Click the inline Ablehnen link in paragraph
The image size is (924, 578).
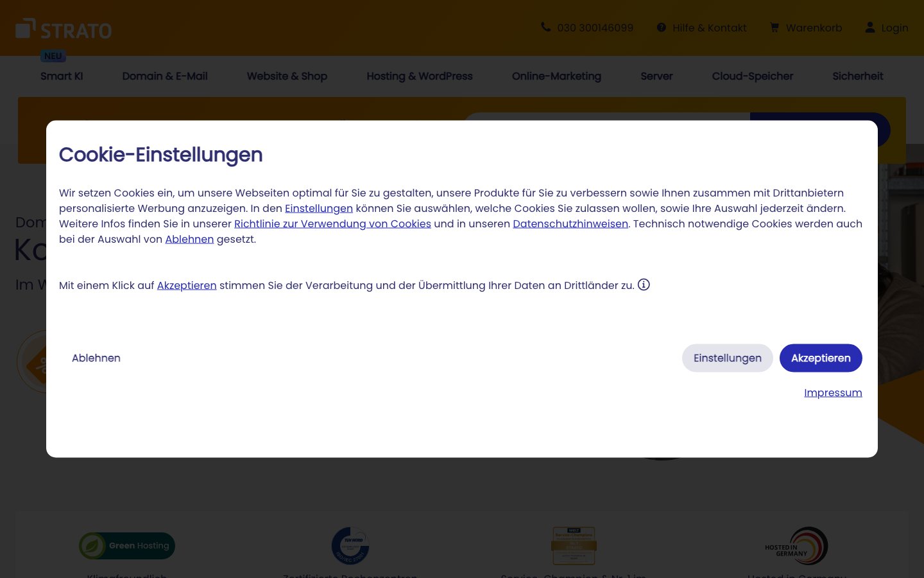pyautogui.click(x=189, y=239)
